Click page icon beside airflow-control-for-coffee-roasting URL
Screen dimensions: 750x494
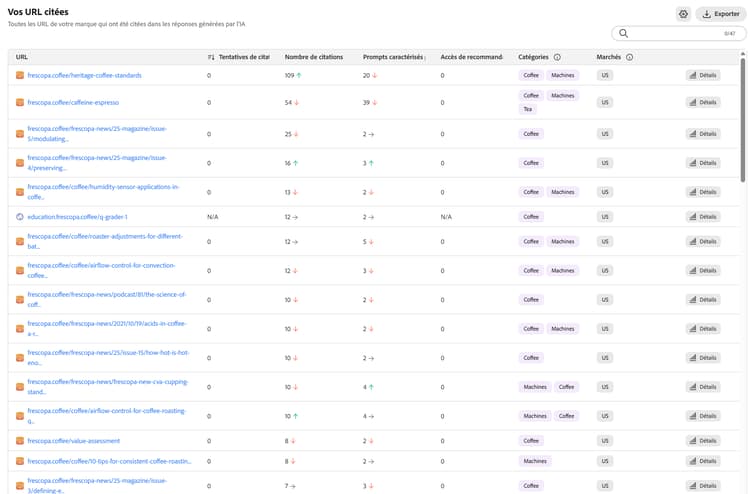point(20,416)
